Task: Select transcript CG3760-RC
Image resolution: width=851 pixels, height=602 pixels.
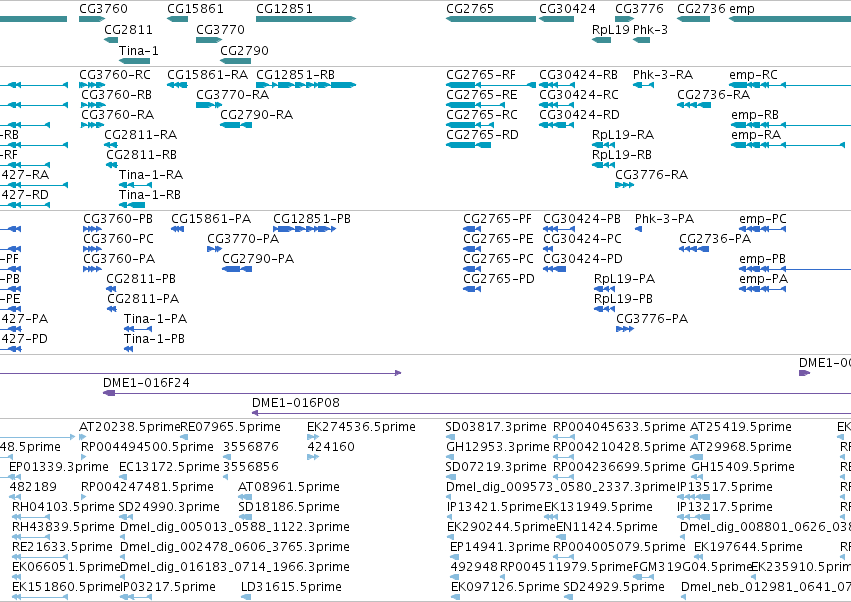Action: point(92,85)
